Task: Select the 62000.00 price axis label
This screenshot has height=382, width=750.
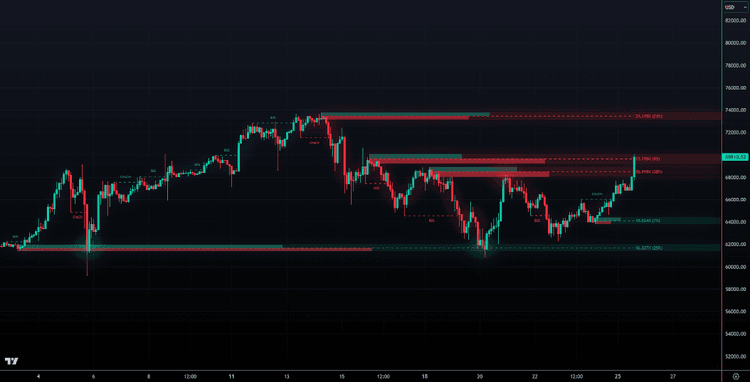Action: click(x=736, y=244)
